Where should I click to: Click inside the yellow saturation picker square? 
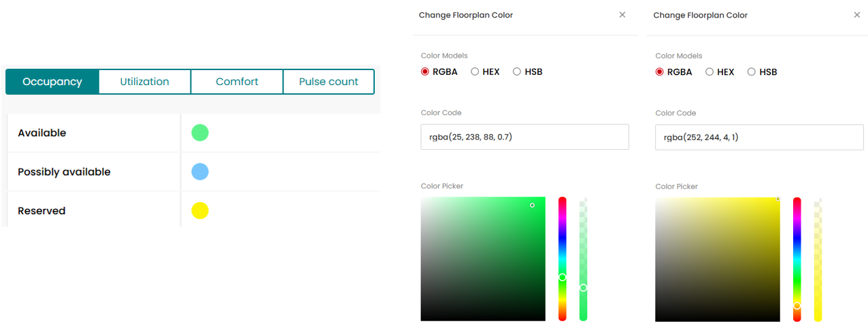click(x=718, y=259)
